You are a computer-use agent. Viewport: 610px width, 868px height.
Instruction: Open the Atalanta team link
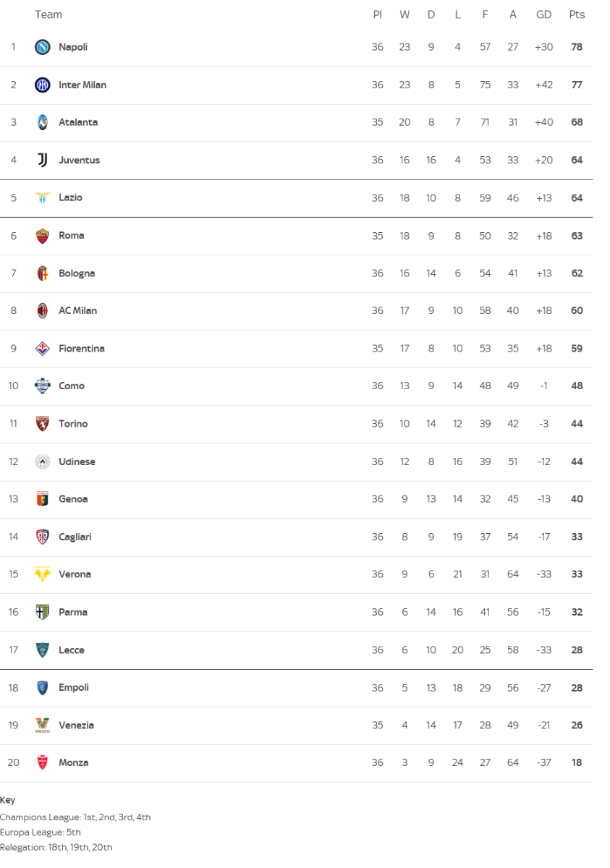[x=78, y=122]
